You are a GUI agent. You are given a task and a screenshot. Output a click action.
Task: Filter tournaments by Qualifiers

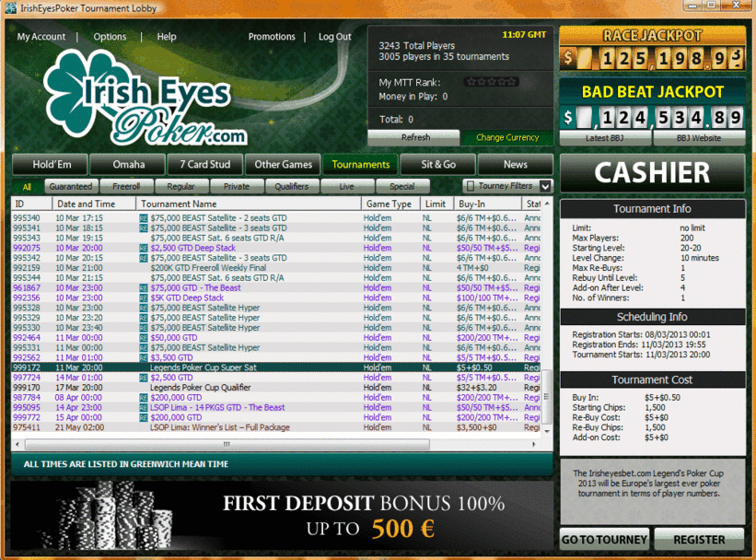tap(292, 187)
